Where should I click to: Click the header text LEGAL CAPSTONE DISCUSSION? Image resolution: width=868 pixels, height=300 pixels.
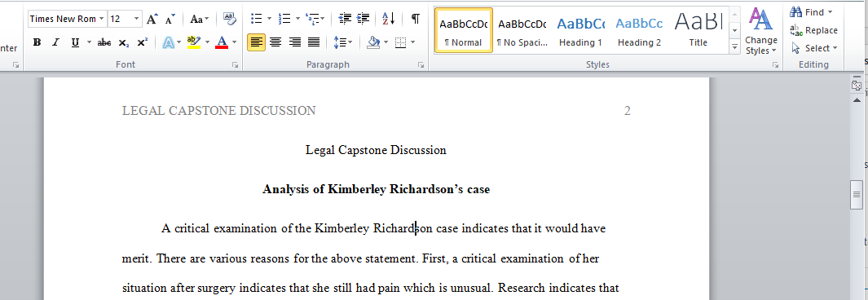[x=218, y=111]
